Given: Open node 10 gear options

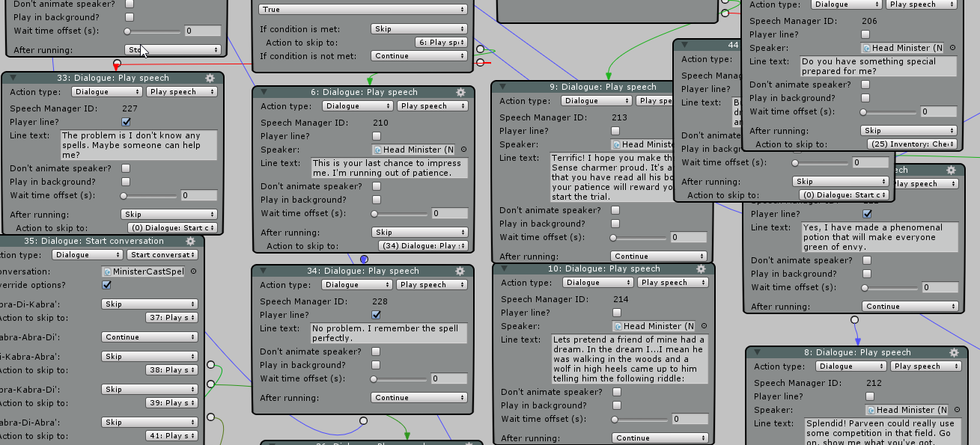Looking at the screenshot, I should point(701,268).
